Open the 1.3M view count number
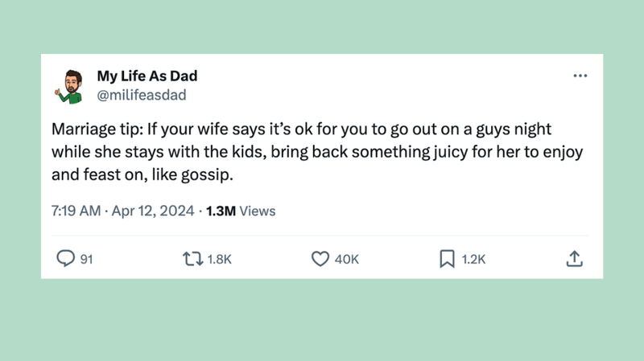This screenshot has width=644, height=361. [x=221, y=211]
